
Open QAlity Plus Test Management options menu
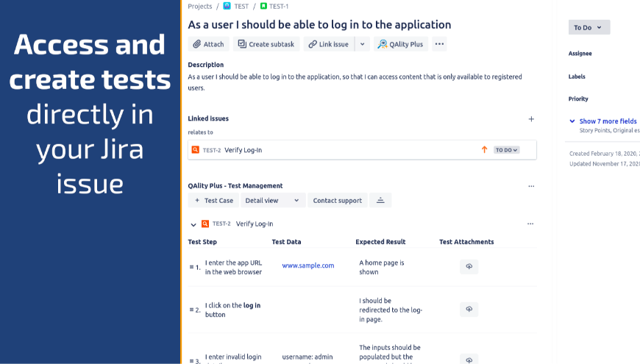(x=531, y=186)
